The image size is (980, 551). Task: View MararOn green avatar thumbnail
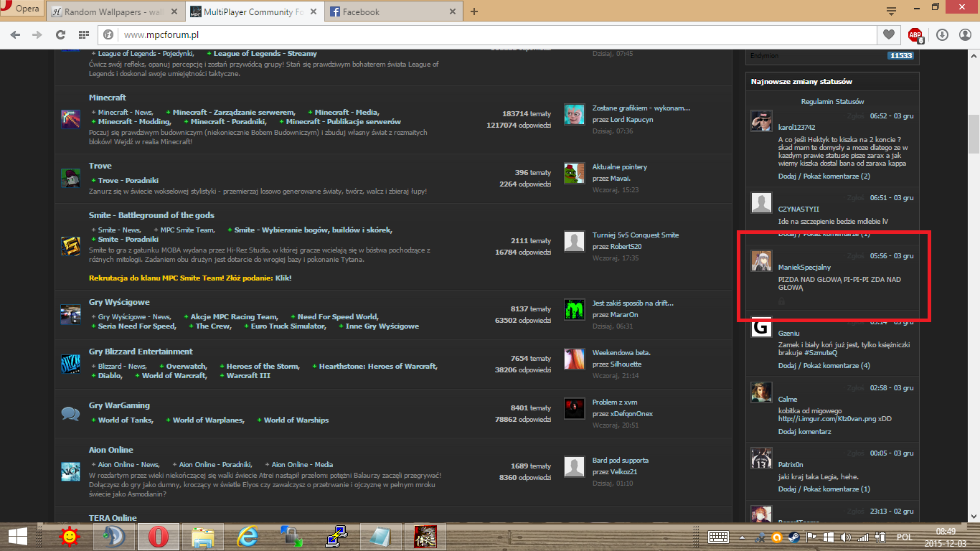574,309
